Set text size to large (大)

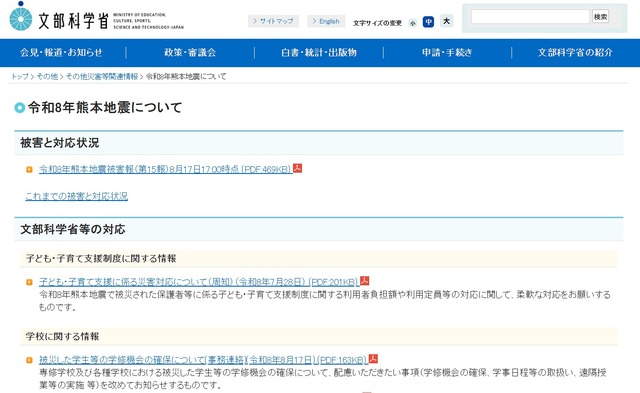point(447,21)
